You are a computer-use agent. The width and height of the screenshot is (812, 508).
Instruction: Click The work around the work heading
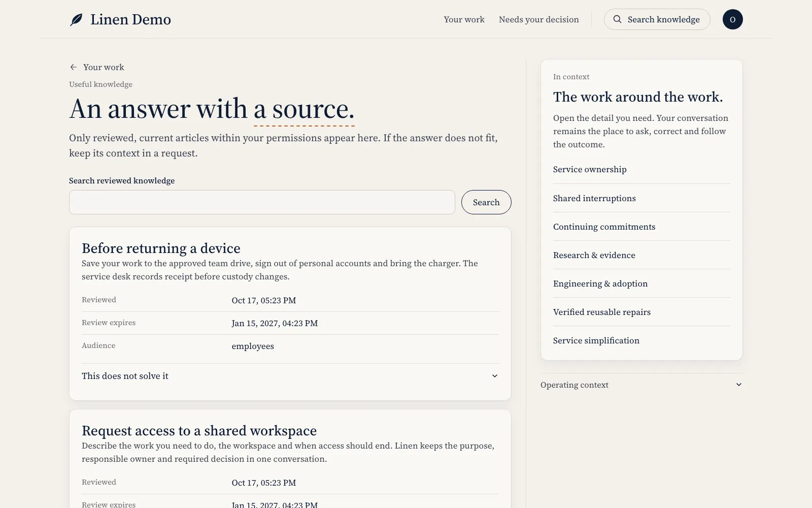[x=638, y=97]
